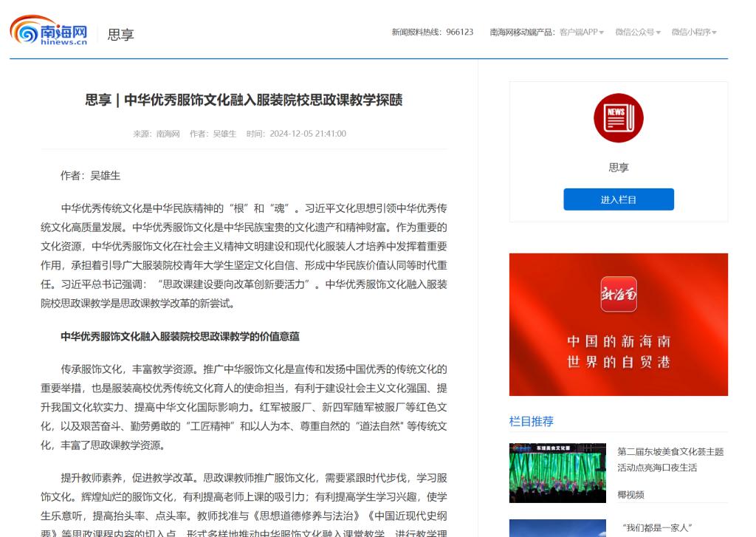The height and width of the screenshot is (537, 756).
Task: Click the 思享 column name under icon
Action: 618,168
